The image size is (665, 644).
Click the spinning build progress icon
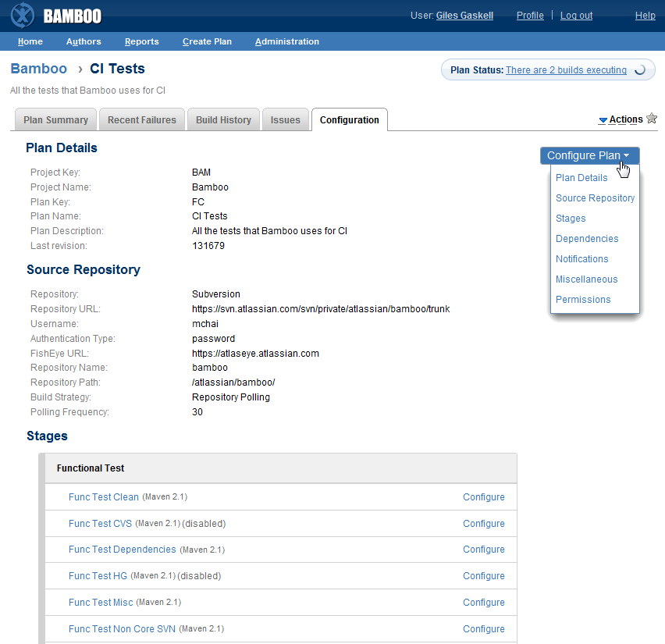[x=639, y=70]
